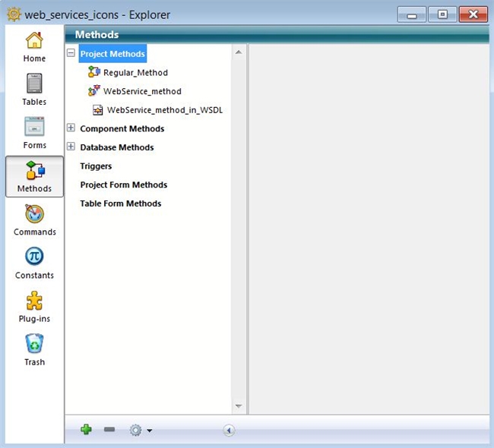Select WebService_method in the list
Viewport: 494px width, 448px height.
141,91
